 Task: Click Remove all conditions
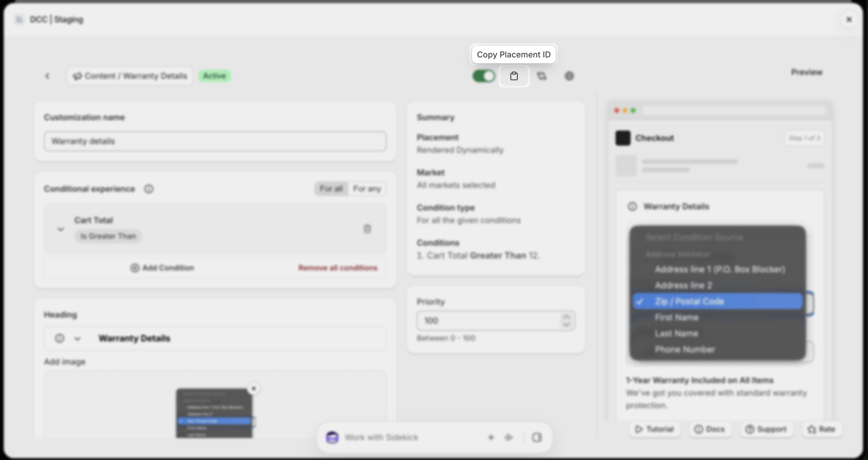338,268
